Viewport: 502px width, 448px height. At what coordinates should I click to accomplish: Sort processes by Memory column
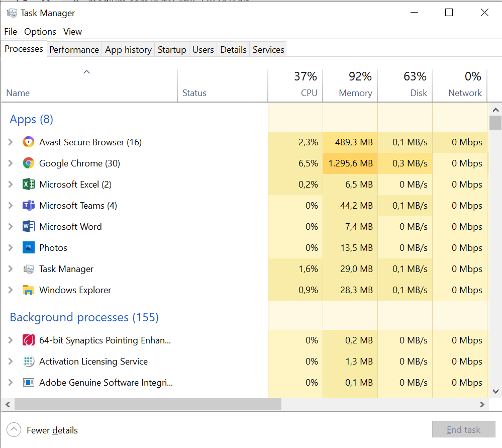pyautogui.click(x=350, y=85)
